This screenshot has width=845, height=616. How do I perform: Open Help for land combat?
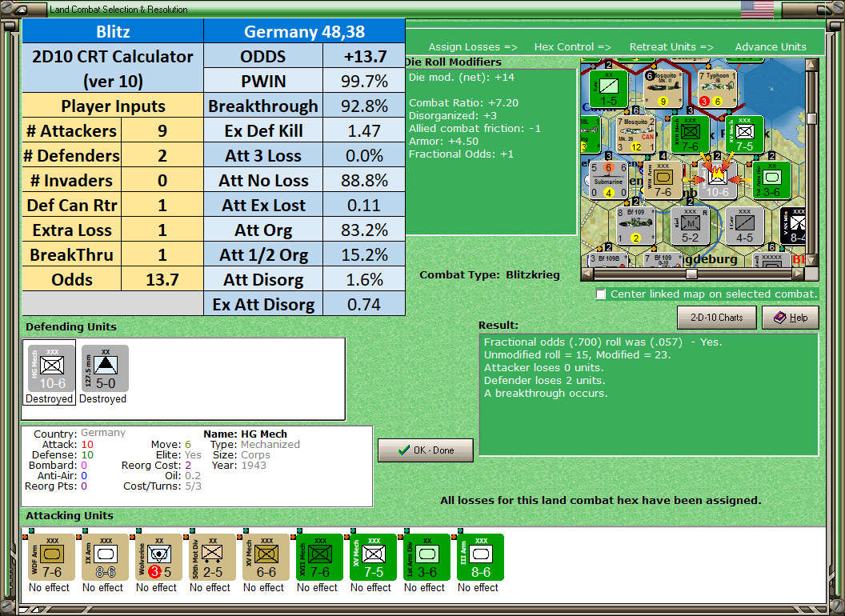click(791, 318)
